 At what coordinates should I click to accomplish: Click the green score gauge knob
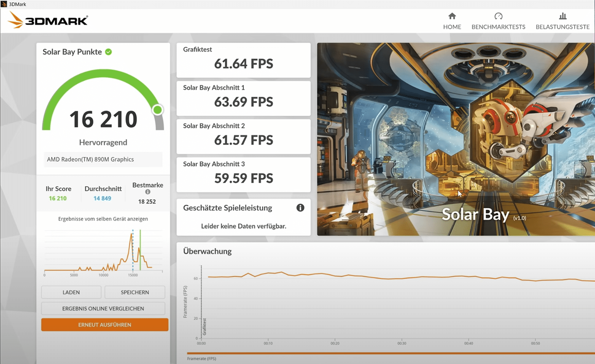157,110
